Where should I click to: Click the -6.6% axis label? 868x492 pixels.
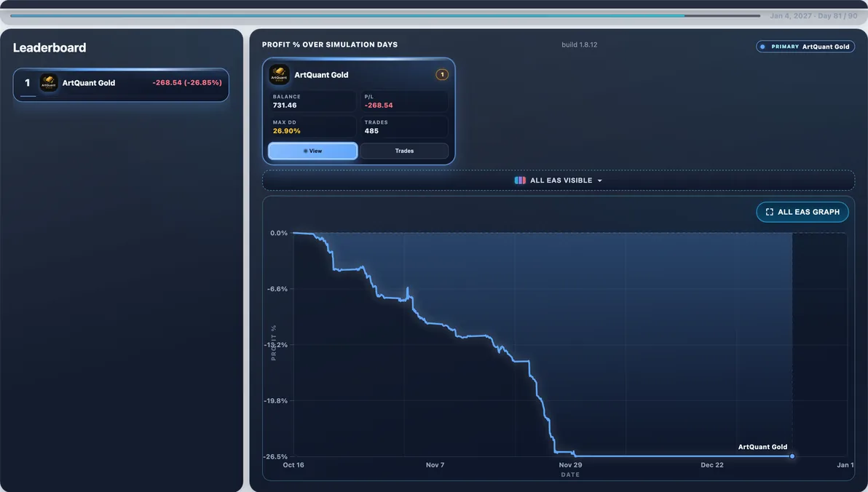pos(277,289)
